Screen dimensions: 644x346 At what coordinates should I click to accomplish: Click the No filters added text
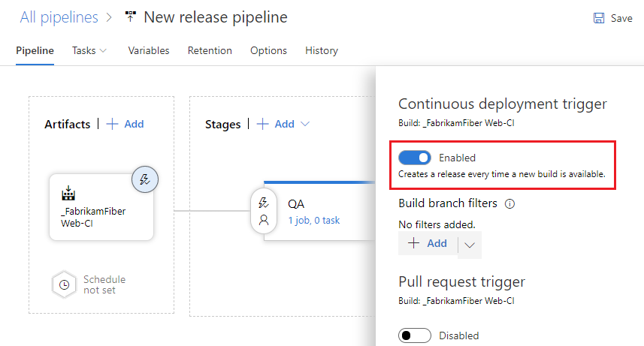pyautogui.click(x=437, y=224)
